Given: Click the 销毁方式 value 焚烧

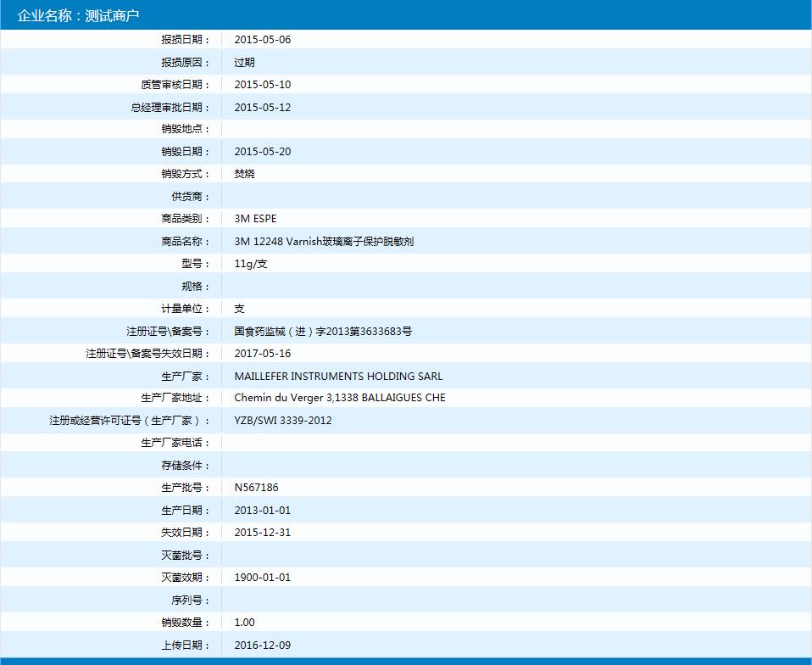Looking at the screenshot, I should (x=244, y=174).
